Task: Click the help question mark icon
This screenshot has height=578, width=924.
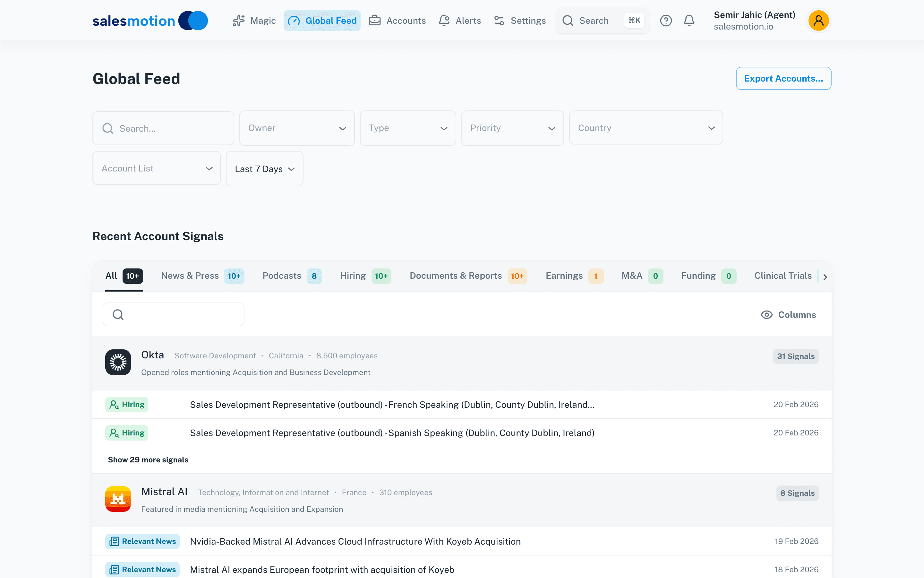Action: pyautogui.click(x=666, y=21)
